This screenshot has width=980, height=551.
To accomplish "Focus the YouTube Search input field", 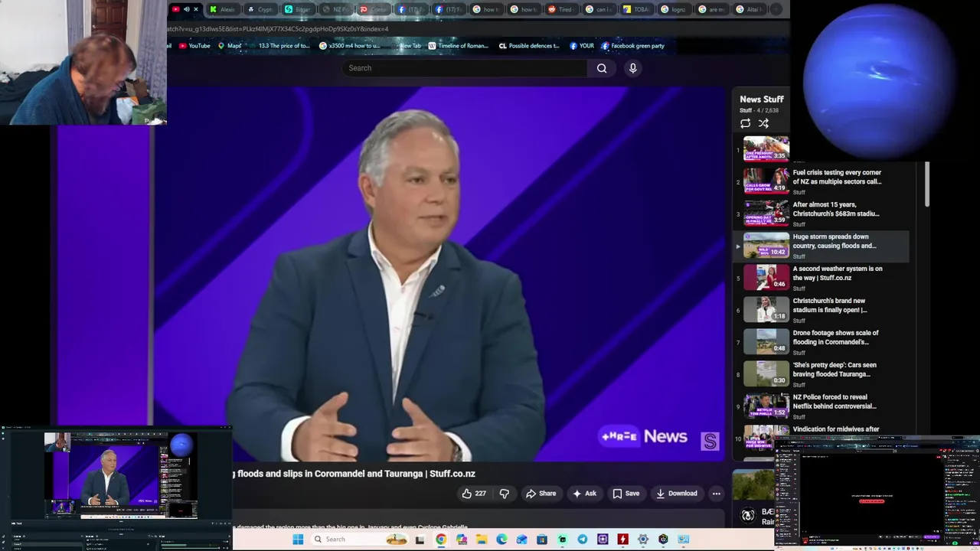I will [464, 68].
